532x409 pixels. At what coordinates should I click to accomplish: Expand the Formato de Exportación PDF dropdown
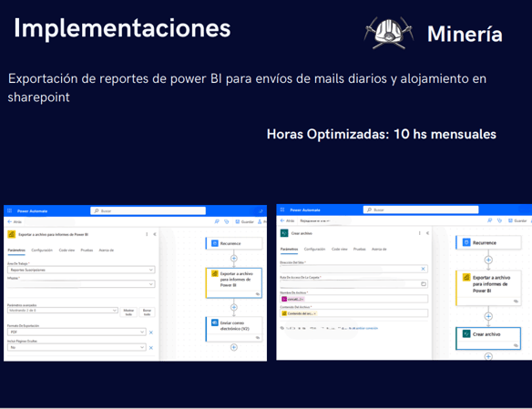click(77, 332)
